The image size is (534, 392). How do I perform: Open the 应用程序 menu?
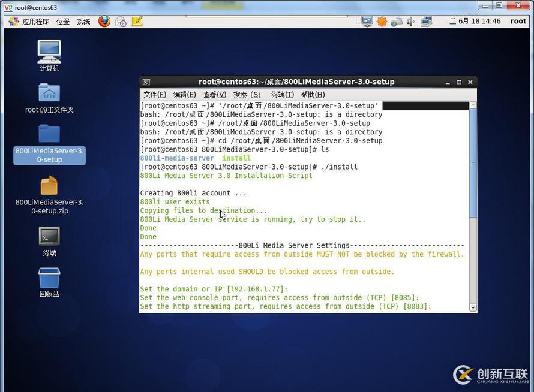[x=36, y=21]
